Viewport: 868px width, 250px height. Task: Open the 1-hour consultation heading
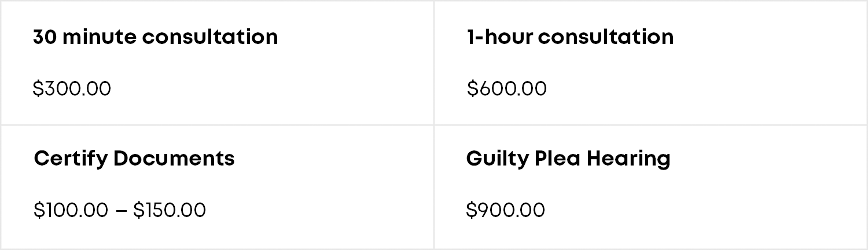click(x=570, y=37)
